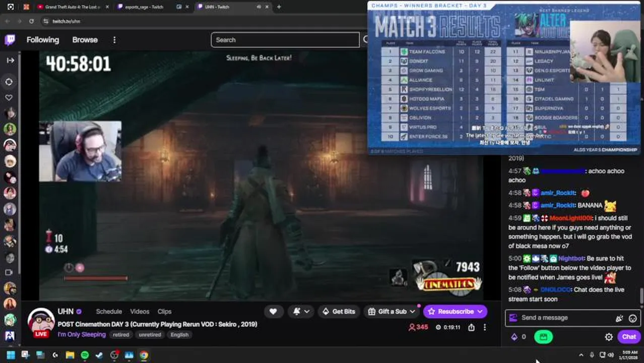Open Steam from the taskbar

pyautogui.click(x=99, y=355)
